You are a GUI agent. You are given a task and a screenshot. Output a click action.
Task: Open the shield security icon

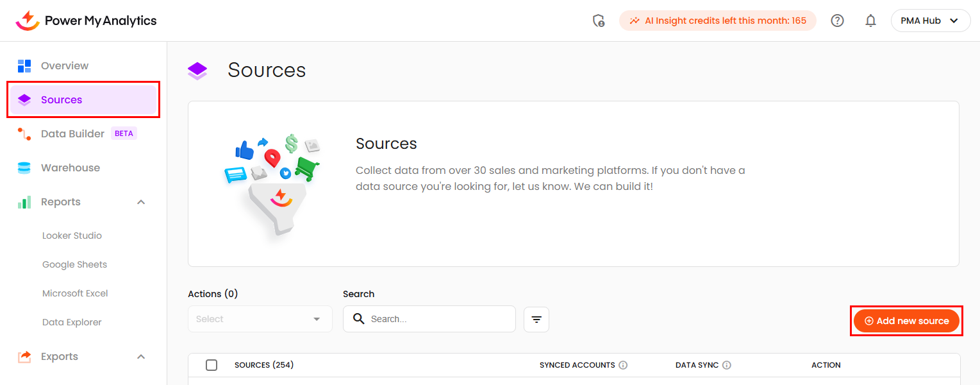[599, 21]
